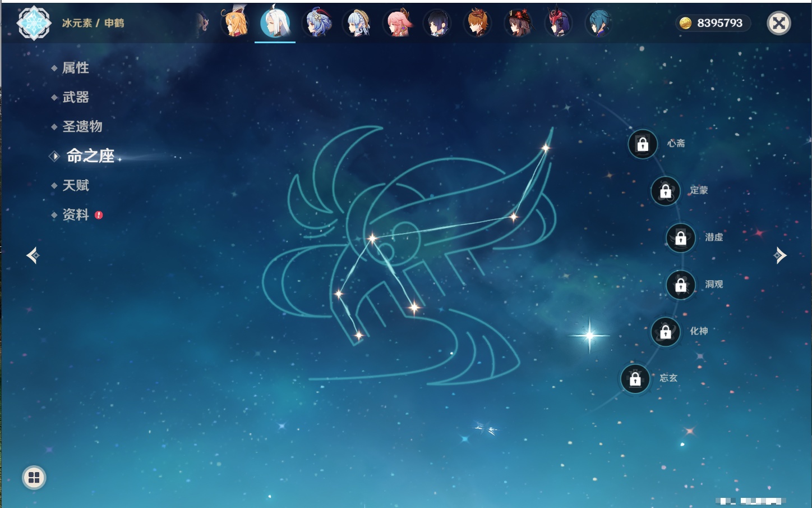Switch to the blonde character with hat
This screenshot has width=812, height=508.
236,24
